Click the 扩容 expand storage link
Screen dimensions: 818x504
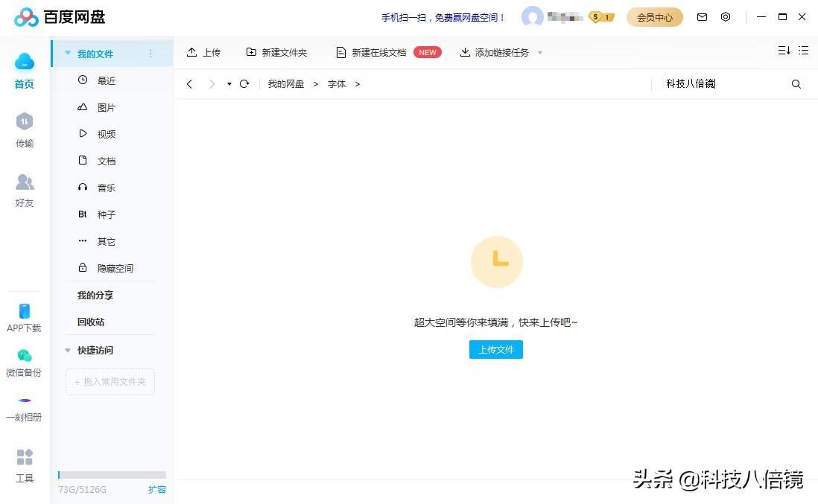(x=157, y=490)
